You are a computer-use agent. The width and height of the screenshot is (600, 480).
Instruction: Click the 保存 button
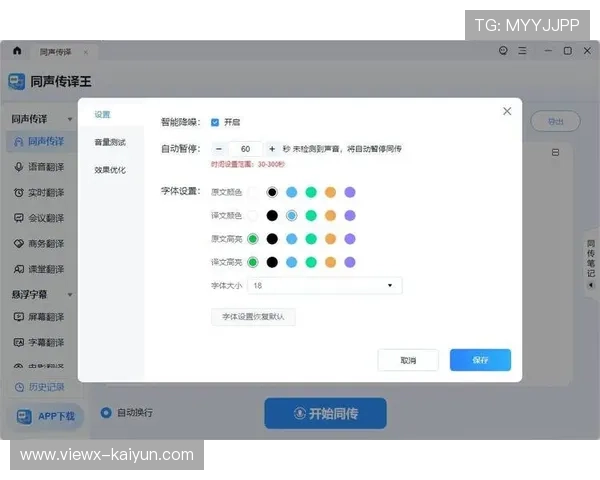pyautogui.click(x=480, y=360)
